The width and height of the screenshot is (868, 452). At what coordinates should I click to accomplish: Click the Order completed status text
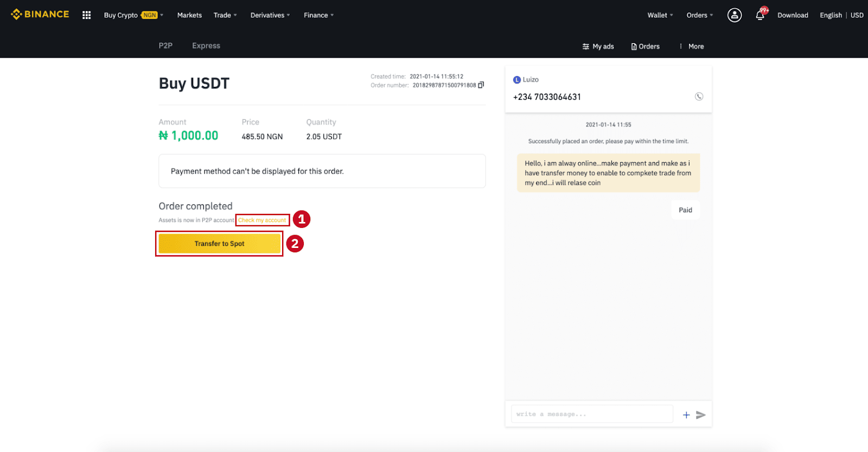click(195, 206)
